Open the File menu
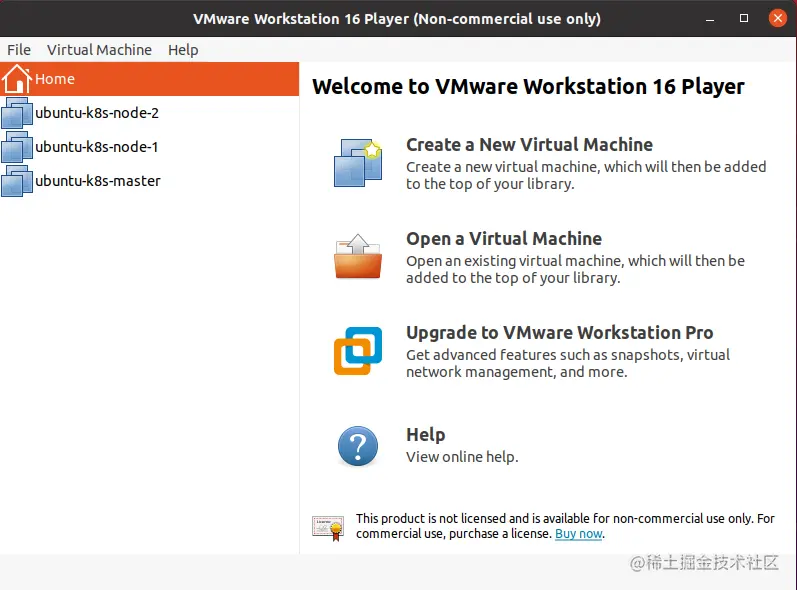This screenshot has height=590, width=797. 19,50
